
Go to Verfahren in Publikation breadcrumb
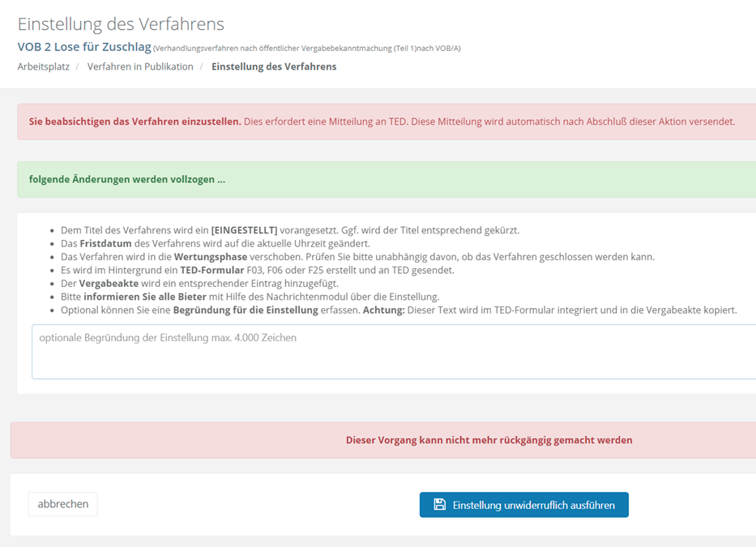pos(140,66)
